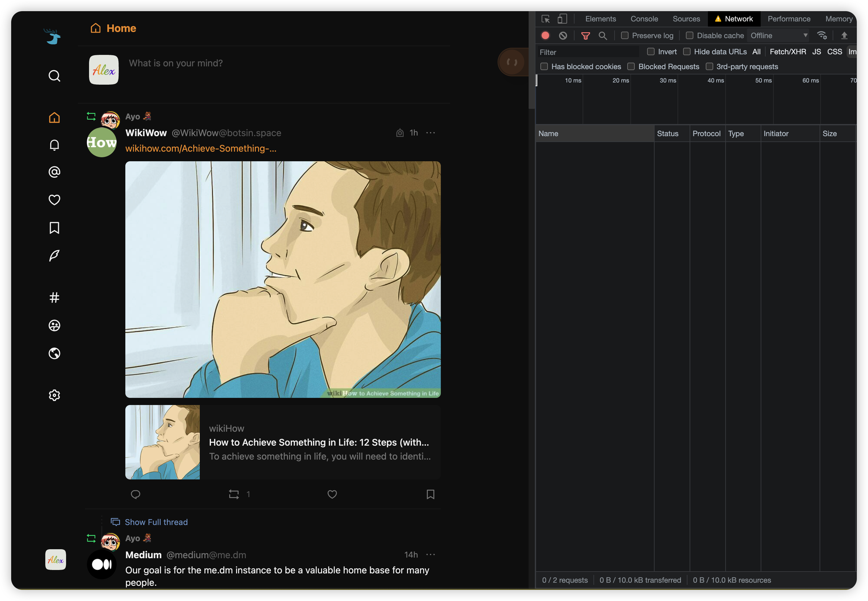
Task: Boost the WikiWow post
Action: (x=234, y=494)
